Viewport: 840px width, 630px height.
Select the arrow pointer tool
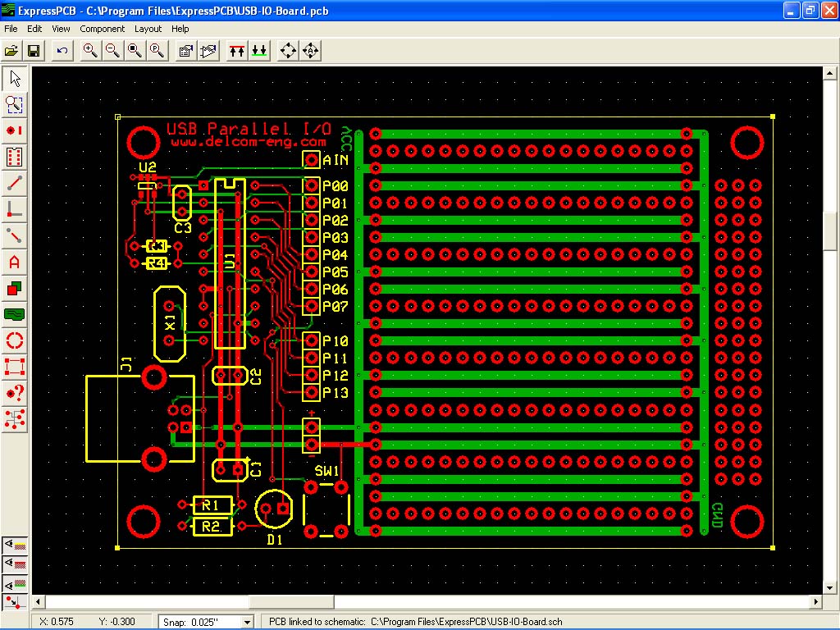pos(14,79)
